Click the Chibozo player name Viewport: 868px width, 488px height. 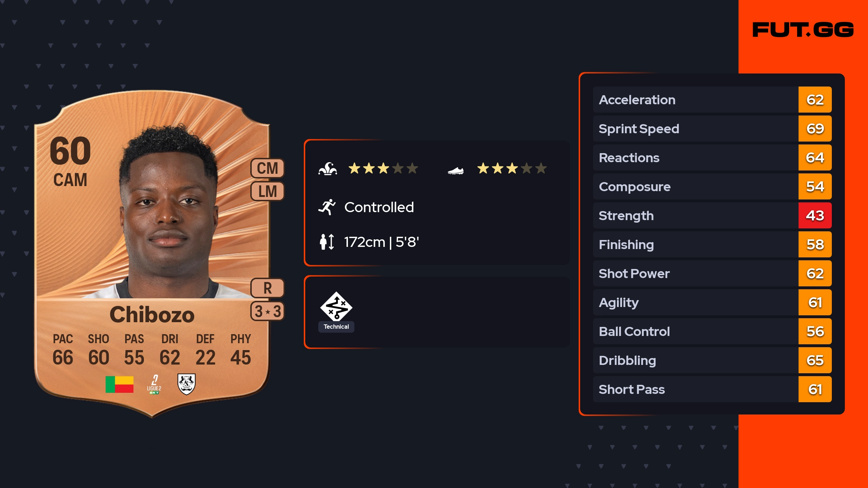[152, 315]
